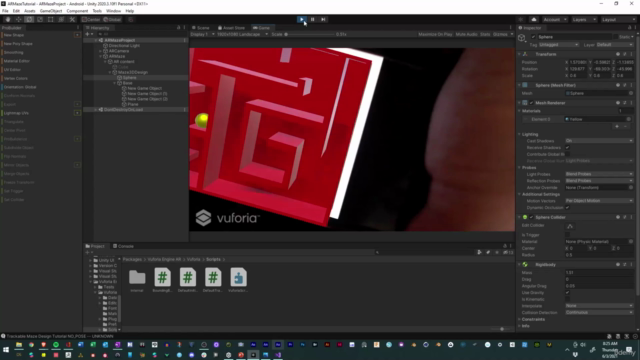Screen dimensions: 640x360
Task: Toggle Mute Audio in Game view
Action: [466, 34]
